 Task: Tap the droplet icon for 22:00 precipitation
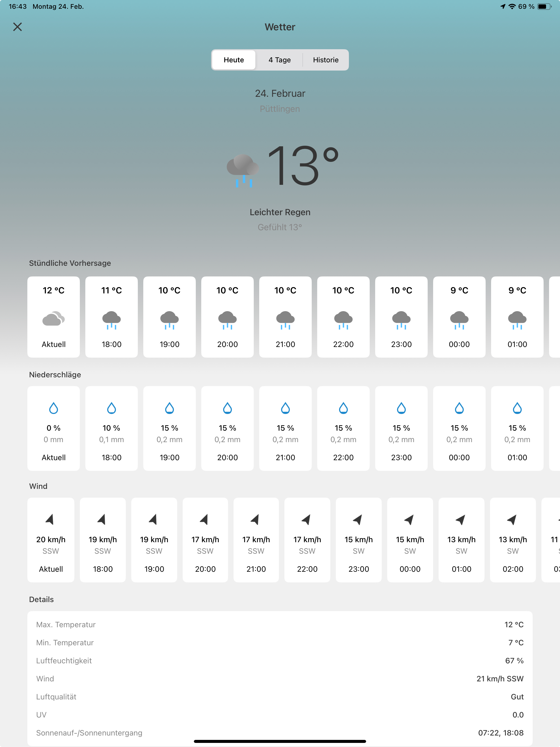(343, 408)
